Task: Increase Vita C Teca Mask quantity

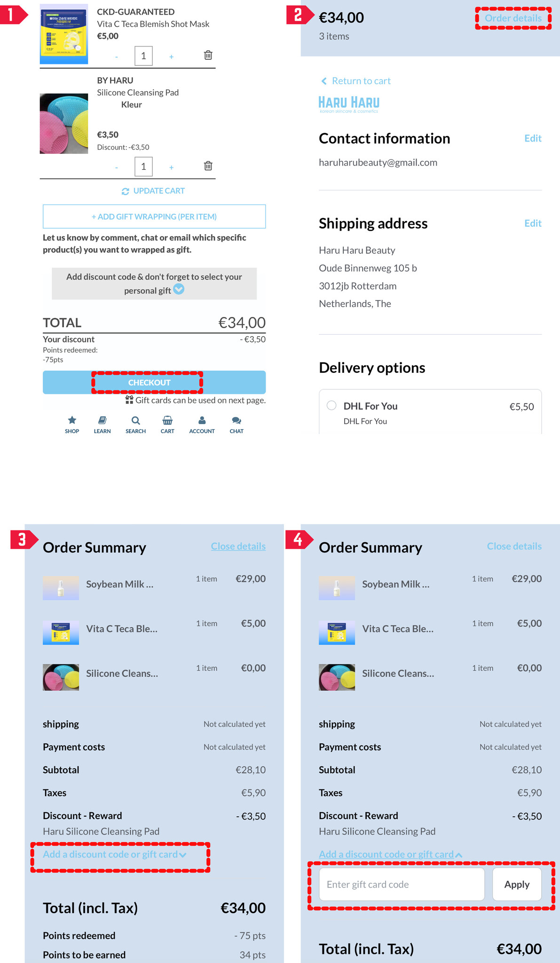Action: pyautogui.click(x=171, y=57)
